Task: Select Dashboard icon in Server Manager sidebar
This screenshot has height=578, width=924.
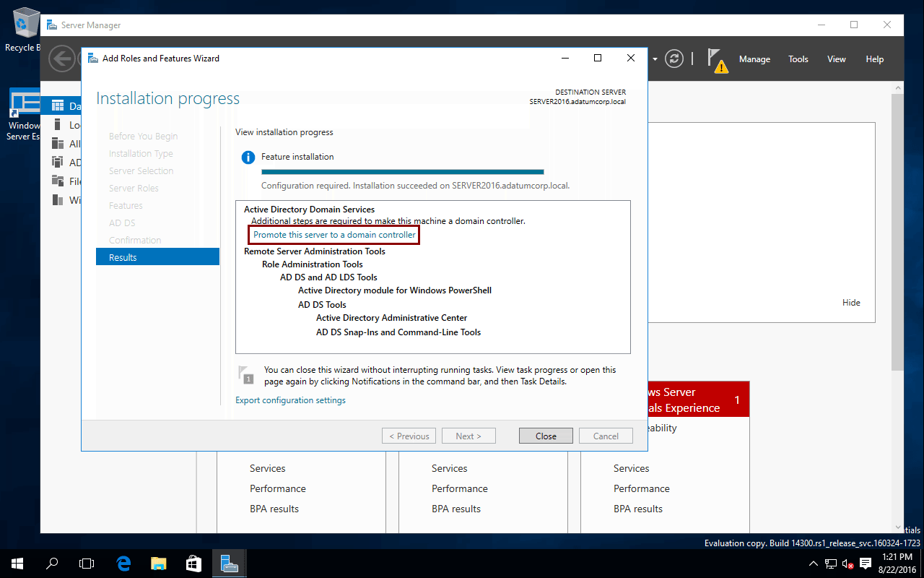Action: (x=58, y=106)
